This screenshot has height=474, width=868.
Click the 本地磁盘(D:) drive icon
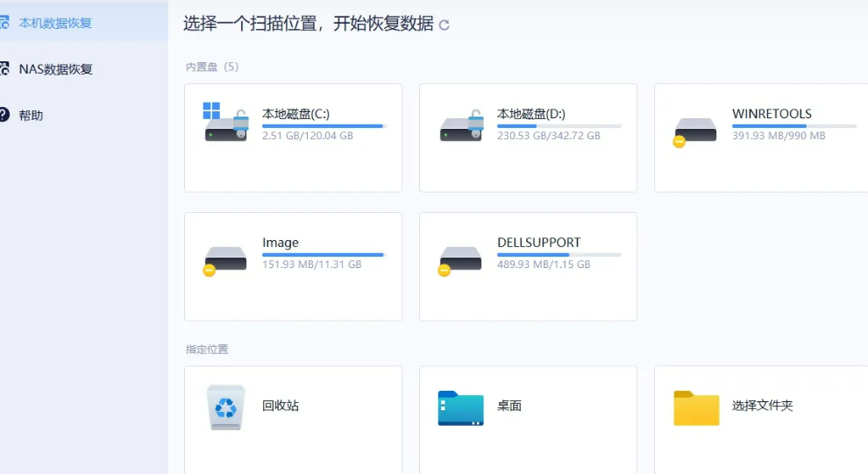[461, 125]
